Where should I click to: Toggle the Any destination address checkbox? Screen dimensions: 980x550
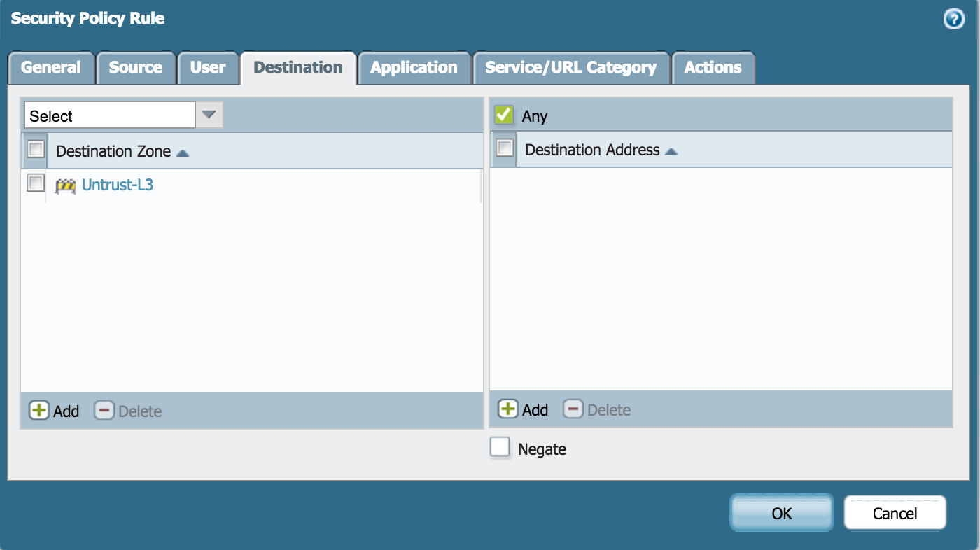click(503, 114)
